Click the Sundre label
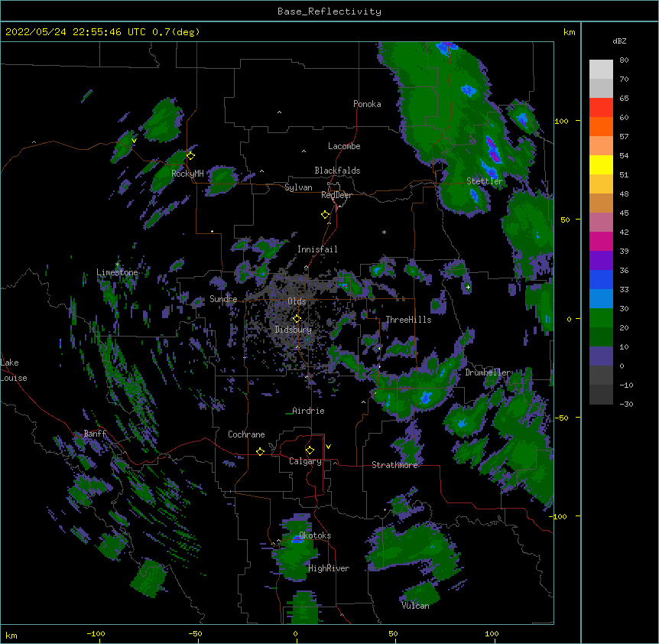 tap(223, 299)
